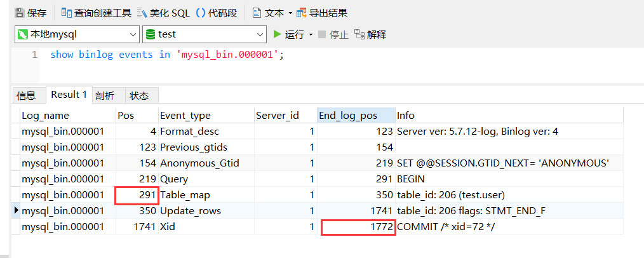Select the Update_rows cell
Screen dimensions: 644x258
[x=206, y=211]
